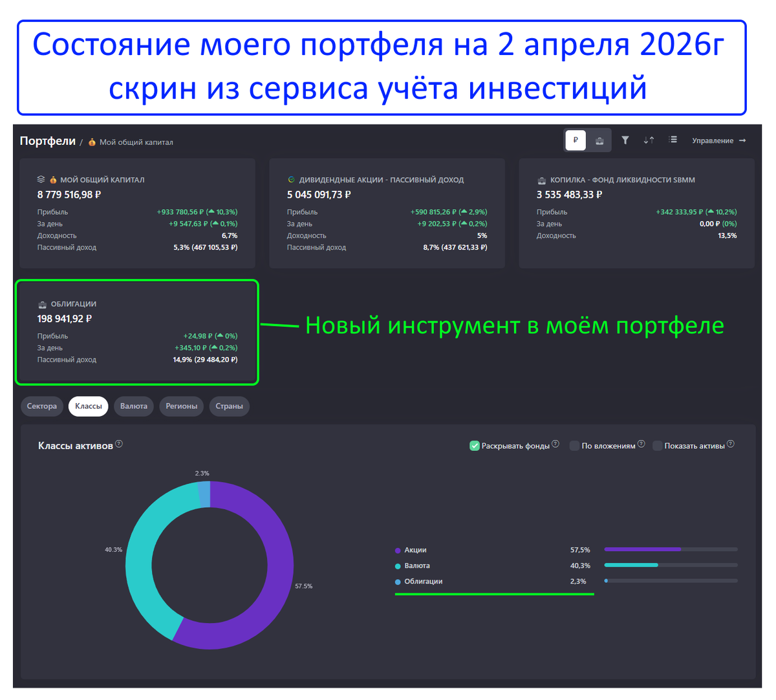Click daily change +9 547,63 ₽ (0,1%)
776x700 pixels.
click(203, 224)
